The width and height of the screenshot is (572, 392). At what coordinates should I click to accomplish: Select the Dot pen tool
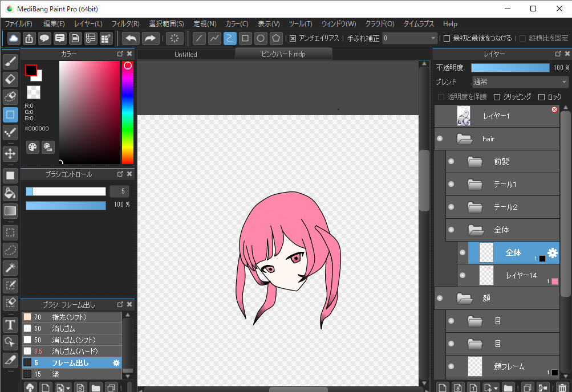(x=10, y=133)
